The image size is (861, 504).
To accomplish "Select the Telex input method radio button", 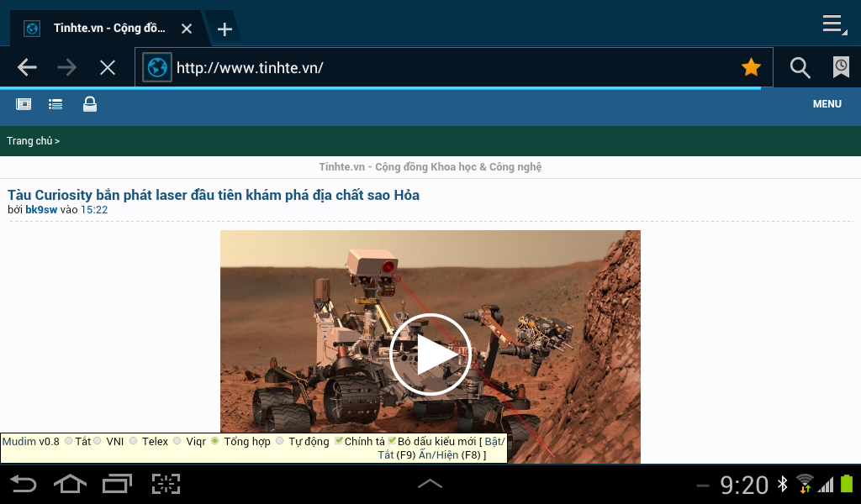I will tap(134, 441).
